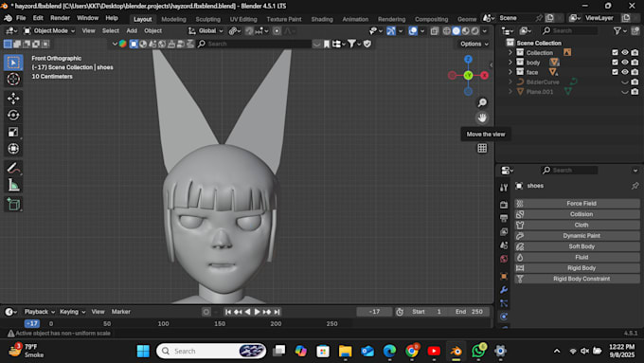
Task: Open the Keying dropdown
Action: pos(72,312)
